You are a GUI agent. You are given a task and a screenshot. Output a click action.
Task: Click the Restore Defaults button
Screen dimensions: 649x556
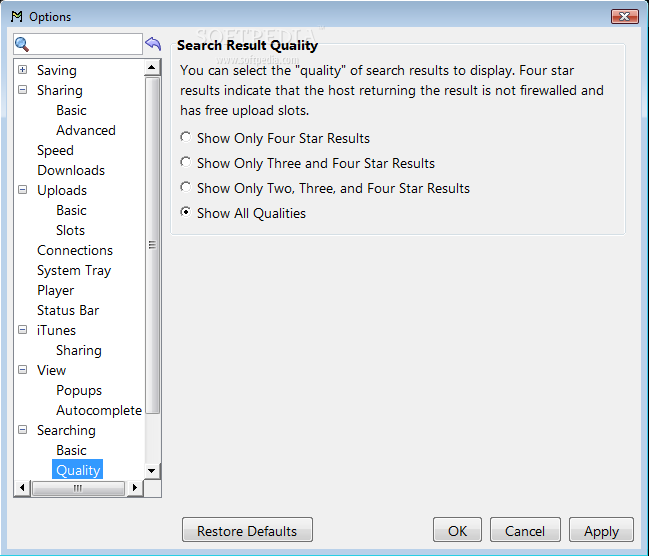(x=247, y=530)
